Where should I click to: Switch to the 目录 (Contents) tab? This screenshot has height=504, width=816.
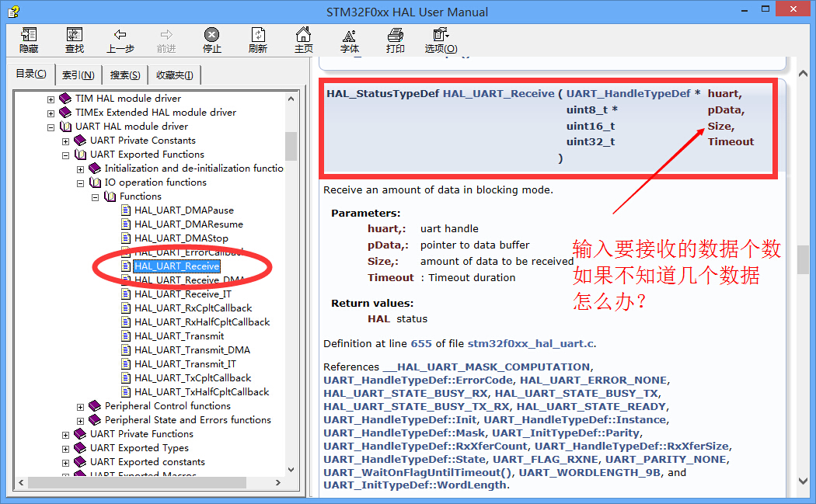pyautogui.click(x=31, y=74)
